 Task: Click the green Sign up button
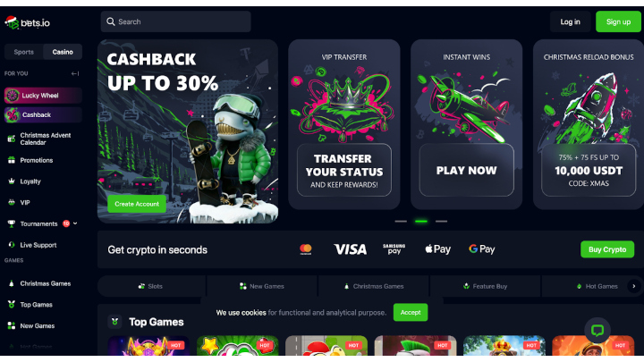tap(618, 21)
